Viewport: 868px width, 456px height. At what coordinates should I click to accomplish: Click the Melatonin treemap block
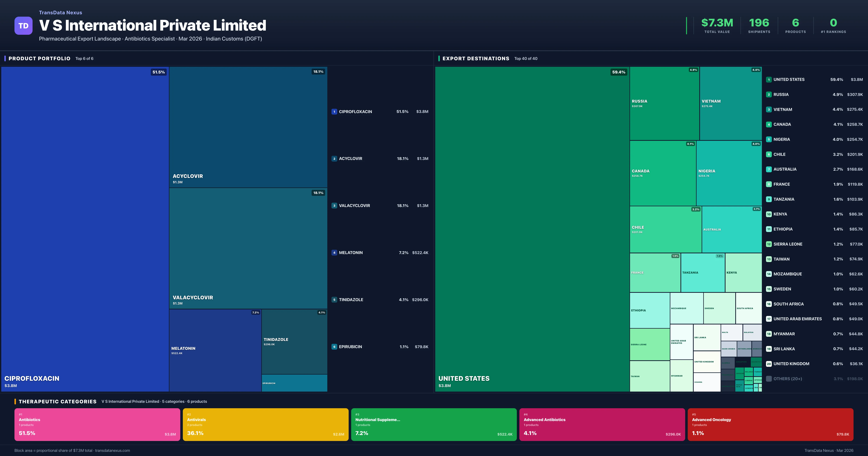(x=215, y=350)
